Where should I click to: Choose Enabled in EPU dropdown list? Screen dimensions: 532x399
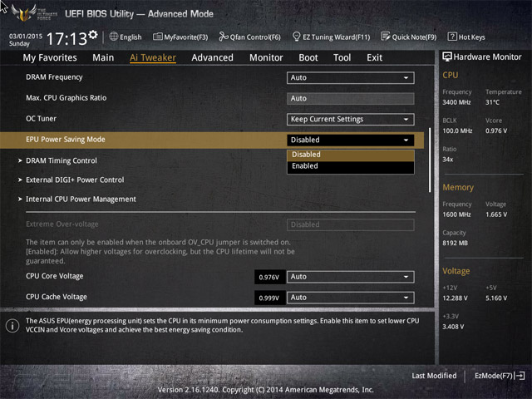351,166
